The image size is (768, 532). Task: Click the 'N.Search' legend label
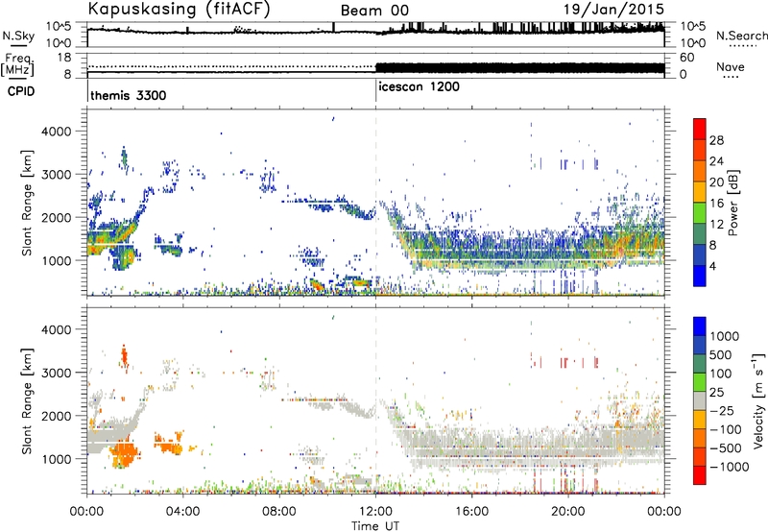pyautogui.click(x=741, y=36)
